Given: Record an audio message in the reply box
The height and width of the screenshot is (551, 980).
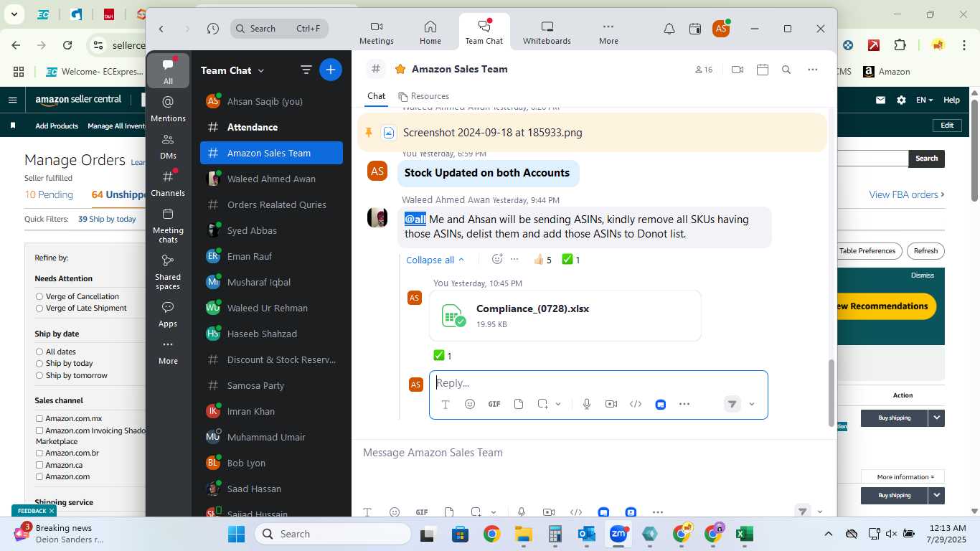Looking at the screenshot, I should [587, 404].
